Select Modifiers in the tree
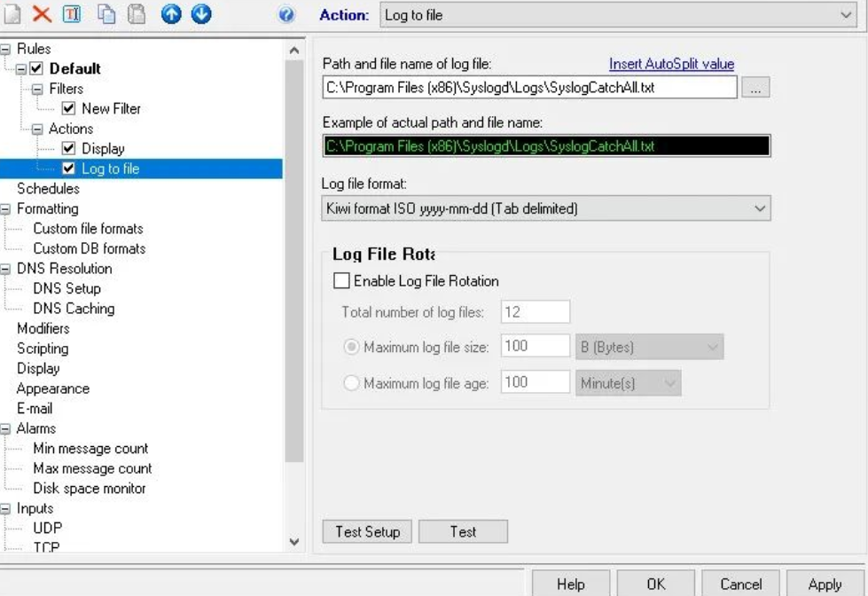868x596 pixels. 43,328
